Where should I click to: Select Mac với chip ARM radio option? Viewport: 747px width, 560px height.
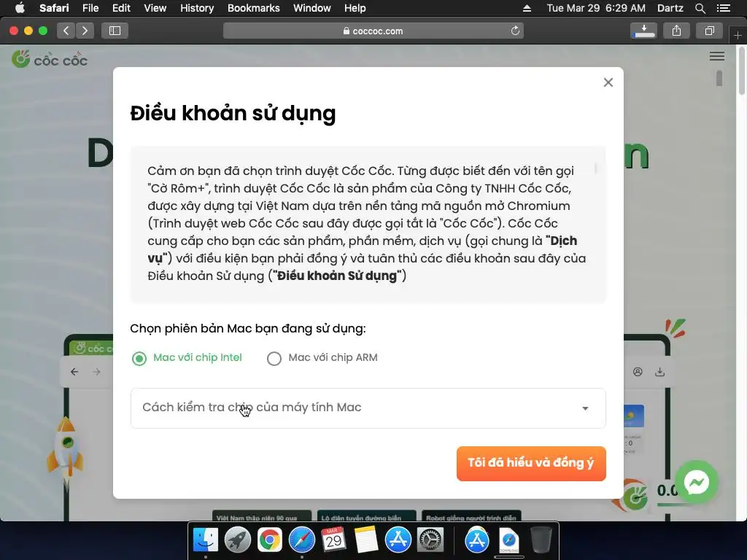274,358
